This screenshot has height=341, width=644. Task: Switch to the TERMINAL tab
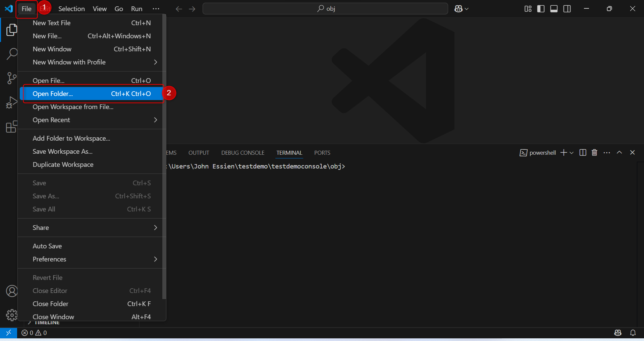click(289, 153)
